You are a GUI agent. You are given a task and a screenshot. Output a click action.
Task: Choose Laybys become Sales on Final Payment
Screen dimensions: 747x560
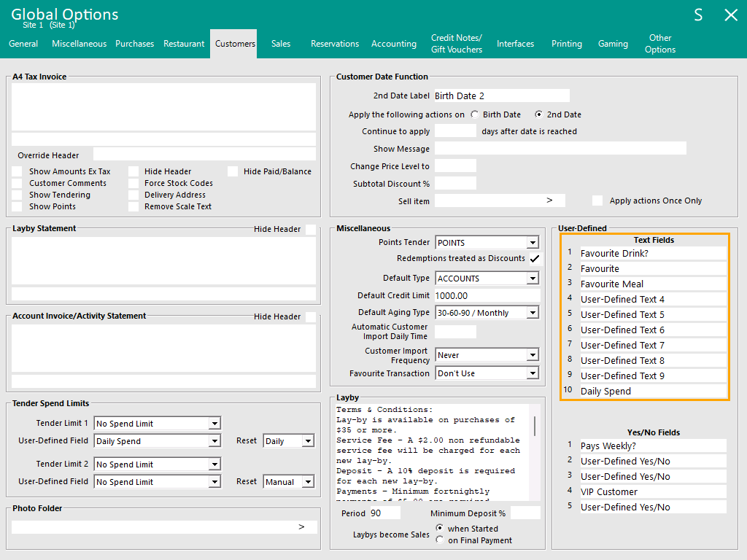pyautogui.click(x=439, y=540)
